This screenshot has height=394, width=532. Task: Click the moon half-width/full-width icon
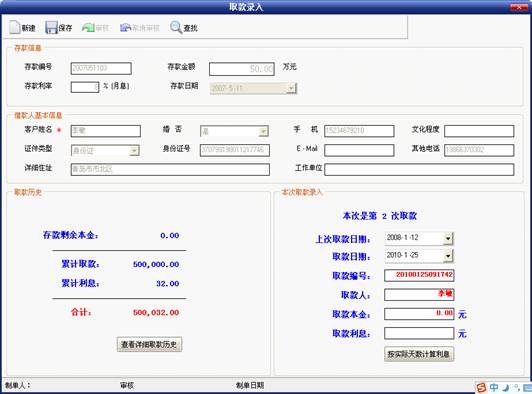click(x=506, y=387)
